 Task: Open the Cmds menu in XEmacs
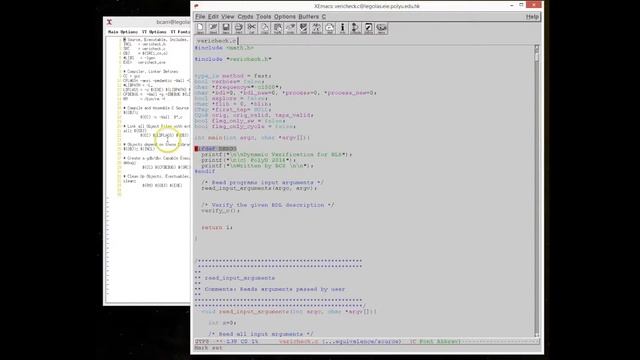pos(245,17)
